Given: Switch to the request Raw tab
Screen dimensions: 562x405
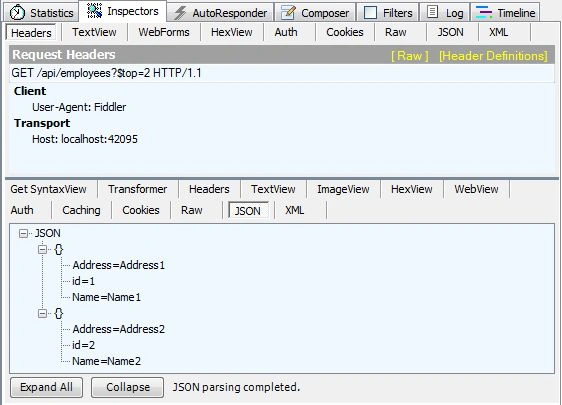Looking at the screenshot, I should click(x=396, y=32).
